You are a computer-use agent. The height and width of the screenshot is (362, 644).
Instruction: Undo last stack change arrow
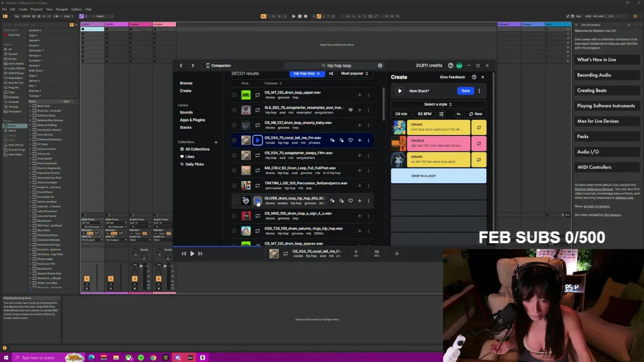tap(458, 114)
